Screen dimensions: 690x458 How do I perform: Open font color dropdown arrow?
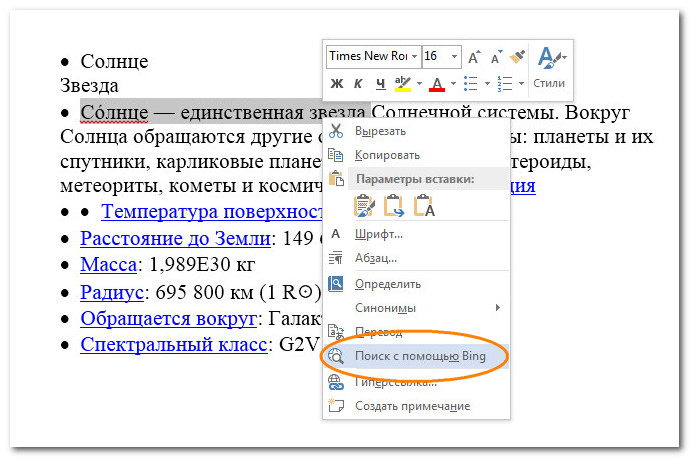click(x=453, y=83)
